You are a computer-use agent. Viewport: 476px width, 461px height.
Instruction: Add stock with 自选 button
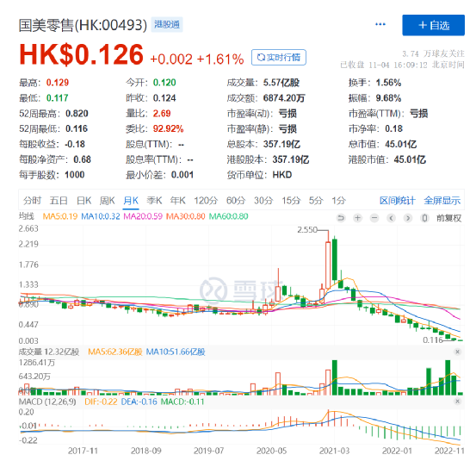click(433, 25)
